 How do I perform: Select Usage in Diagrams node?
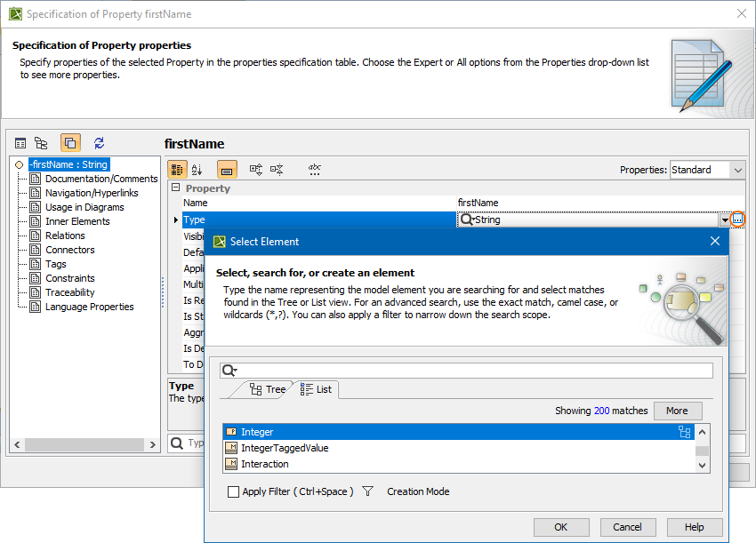pos(84,207)
